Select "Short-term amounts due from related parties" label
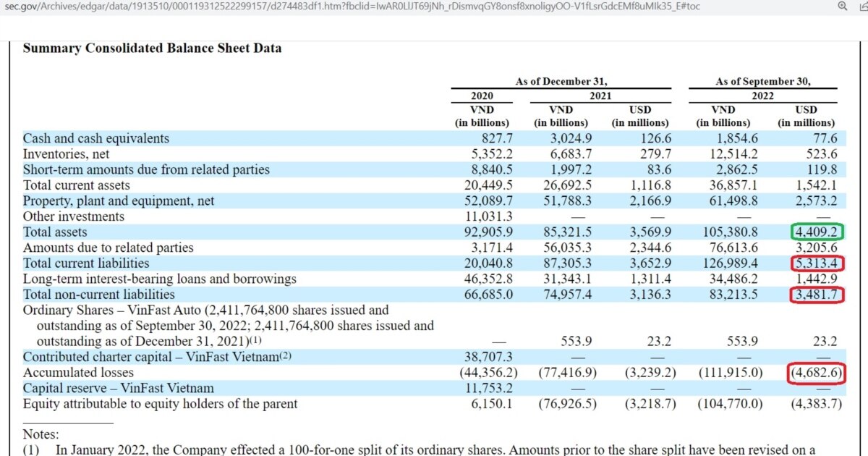 (x=146, y=169)
